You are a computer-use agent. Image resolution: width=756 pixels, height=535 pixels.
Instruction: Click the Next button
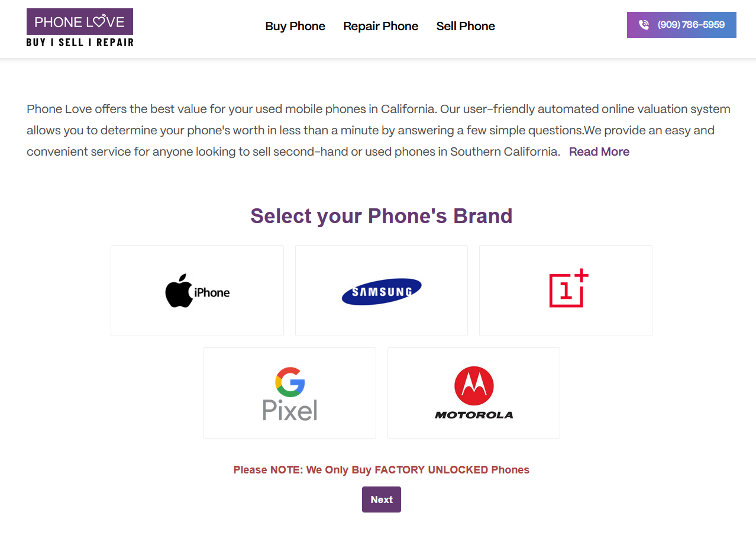382,499
